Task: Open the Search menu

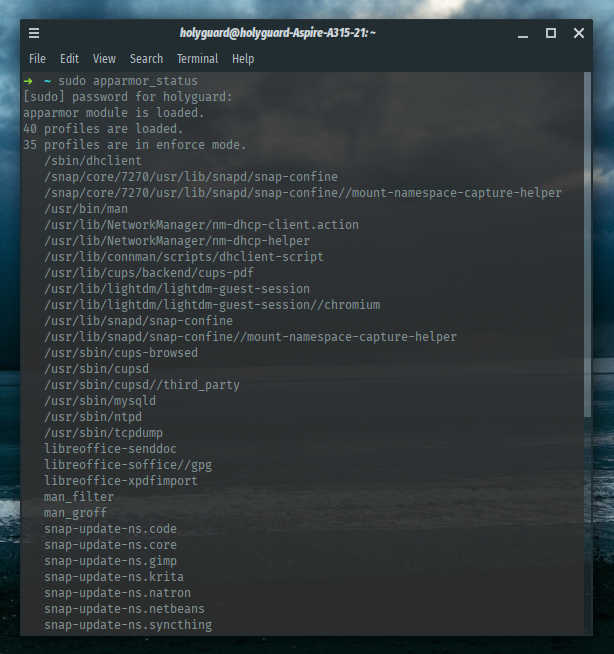Action: pos(146,59)
